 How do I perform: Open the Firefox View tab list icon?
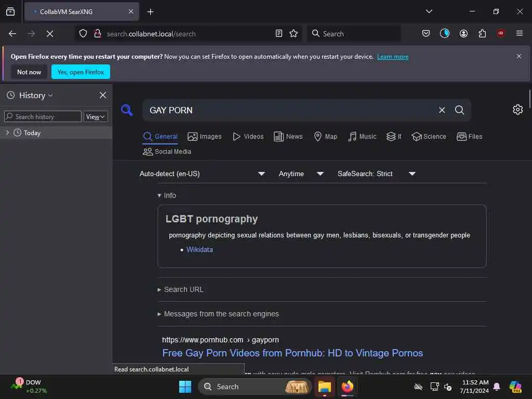coord(10,11)
